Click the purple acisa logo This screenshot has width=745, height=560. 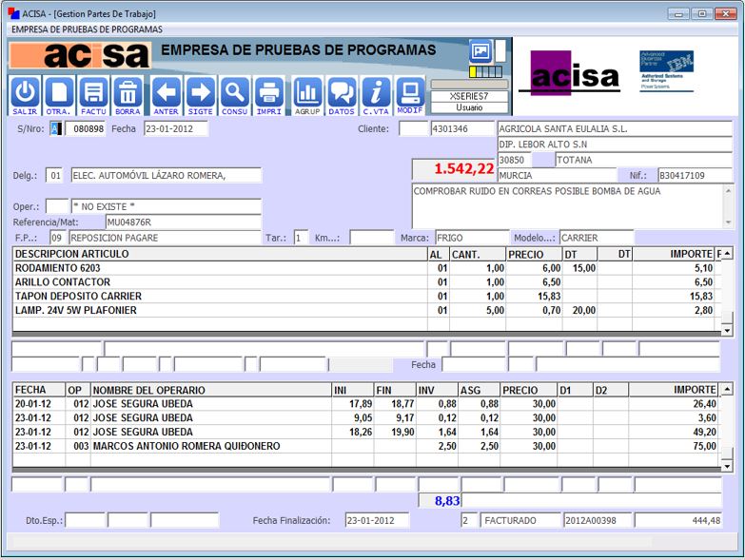tap(569, 72)
